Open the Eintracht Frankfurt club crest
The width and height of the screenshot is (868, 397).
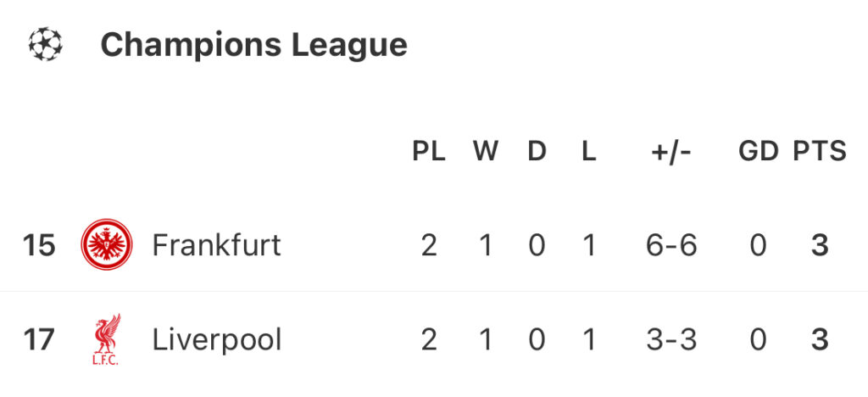click(106, 245)
